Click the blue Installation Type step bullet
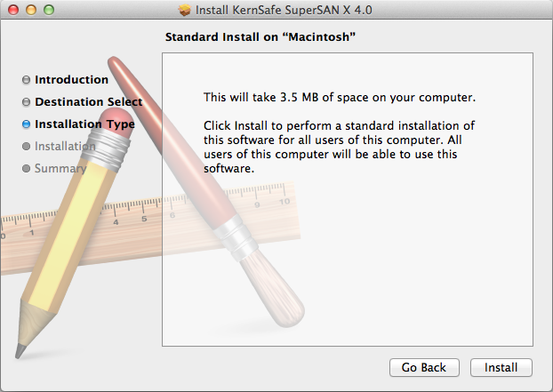The height and width of the screenshot is (392, 553). point(26,124)
